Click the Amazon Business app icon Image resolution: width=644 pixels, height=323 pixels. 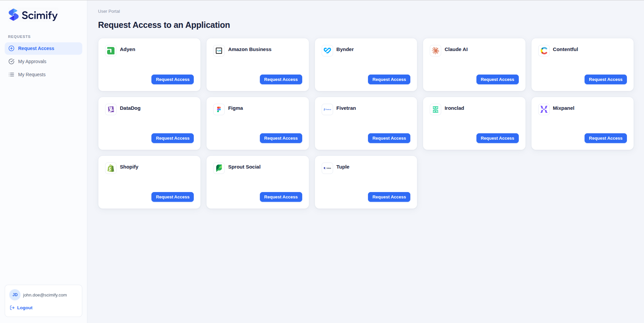pyautogui.click(x=219, y=51)
